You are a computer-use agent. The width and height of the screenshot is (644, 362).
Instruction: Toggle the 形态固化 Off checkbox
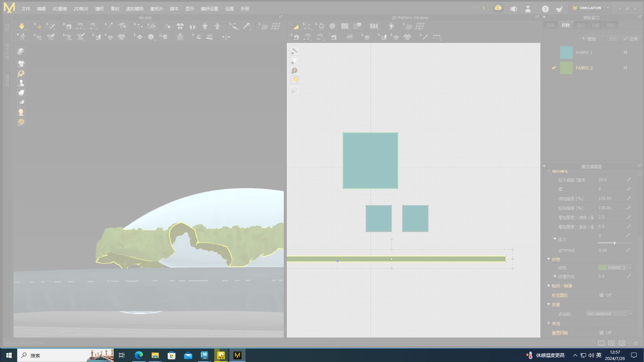click(601, 295)
